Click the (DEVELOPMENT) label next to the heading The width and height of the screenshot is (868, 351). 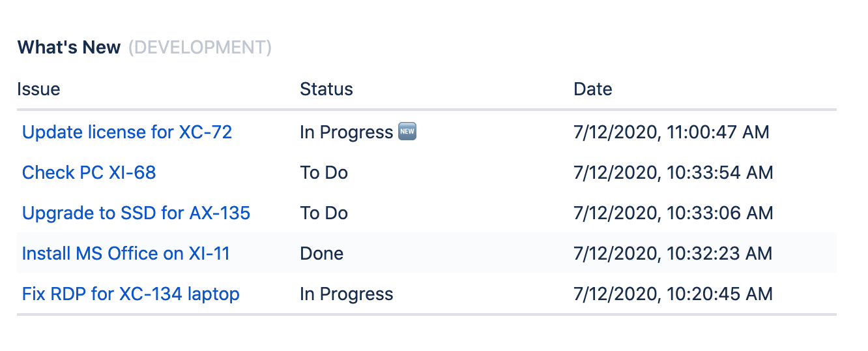pos(200,48)
